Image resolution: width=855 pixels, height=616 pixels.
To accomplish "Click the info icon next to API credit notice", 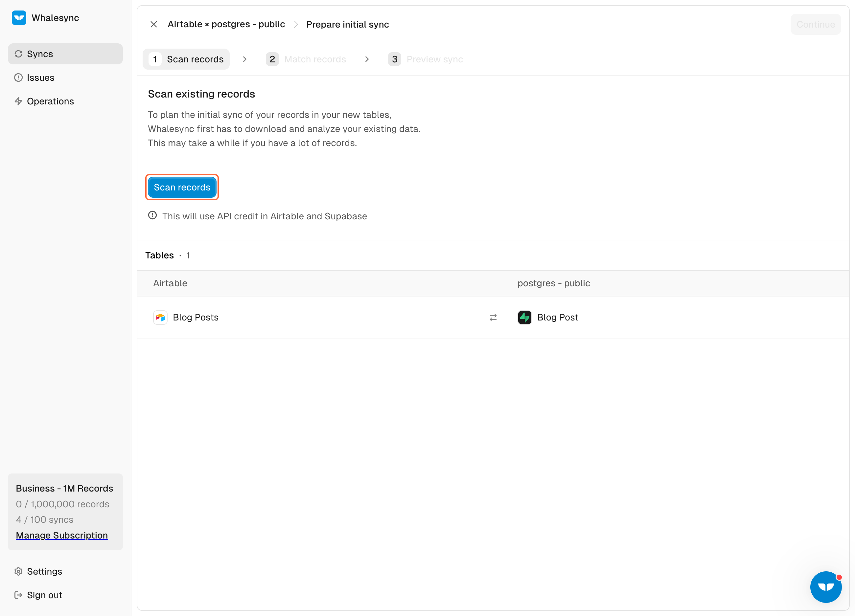I will pos(152,215).
